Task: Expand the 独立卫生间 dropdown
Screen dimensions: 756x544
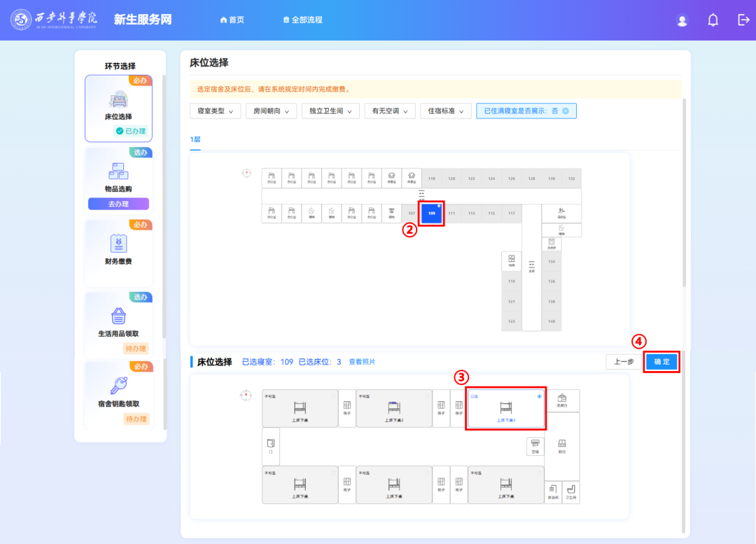Action: [330, 111]
